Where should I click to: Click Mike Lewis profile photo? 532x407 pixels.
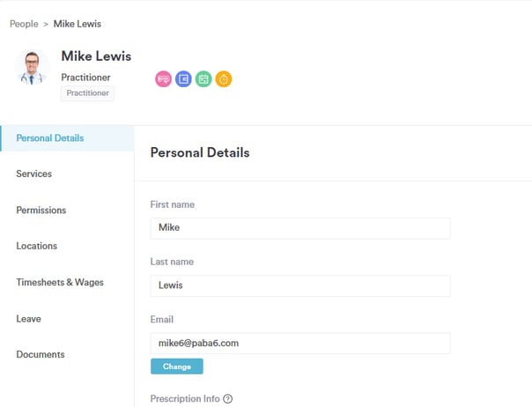click(x=33, y=68)
